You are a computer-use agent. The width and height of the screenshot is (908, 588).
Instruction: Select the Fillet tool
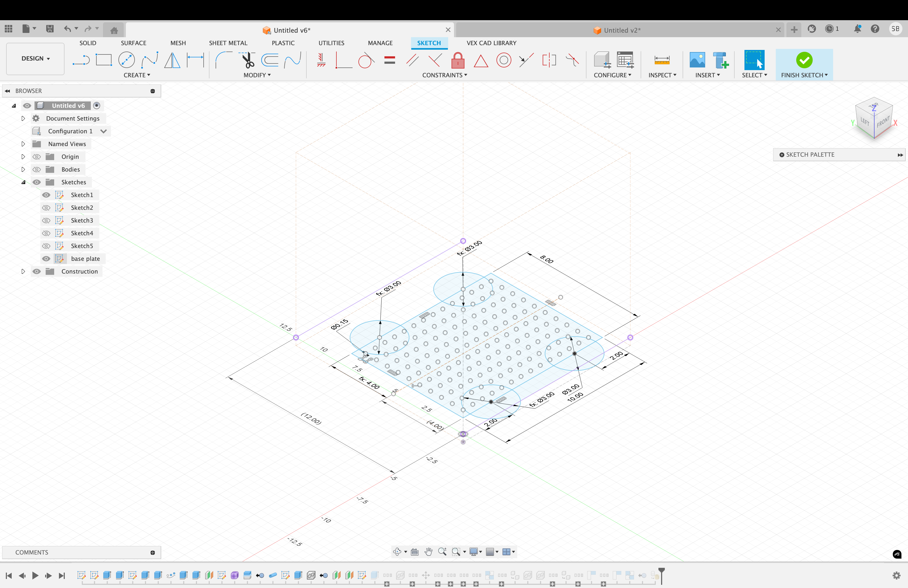coord(224,60)
